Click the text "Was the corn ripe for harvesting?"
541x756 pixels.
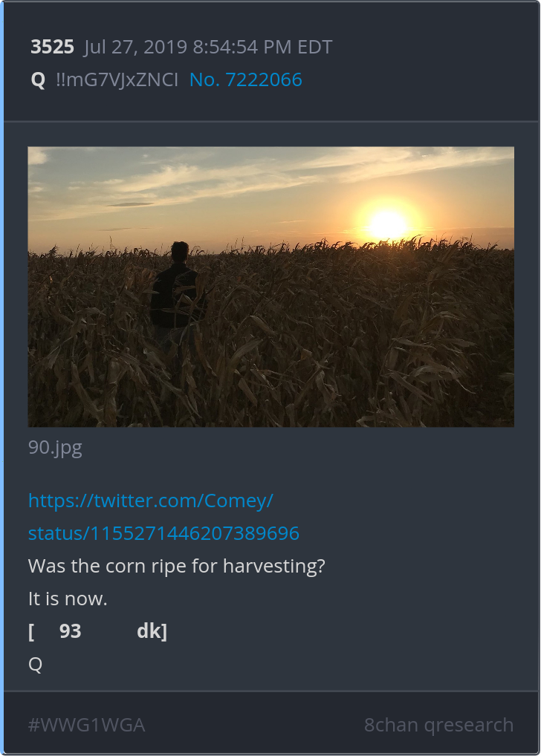tap(177, 566)
